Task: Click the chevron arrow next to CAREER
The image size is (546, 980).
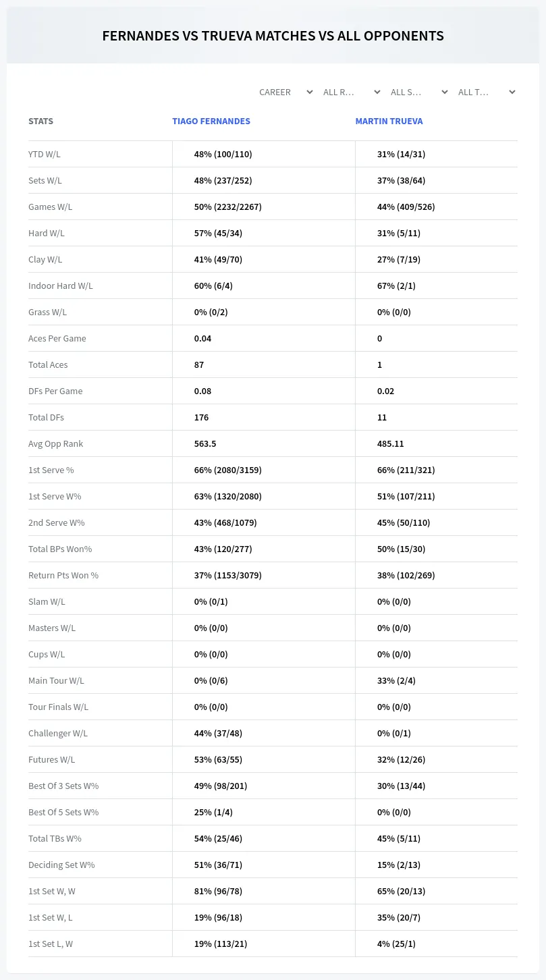Action: point(310,92)
